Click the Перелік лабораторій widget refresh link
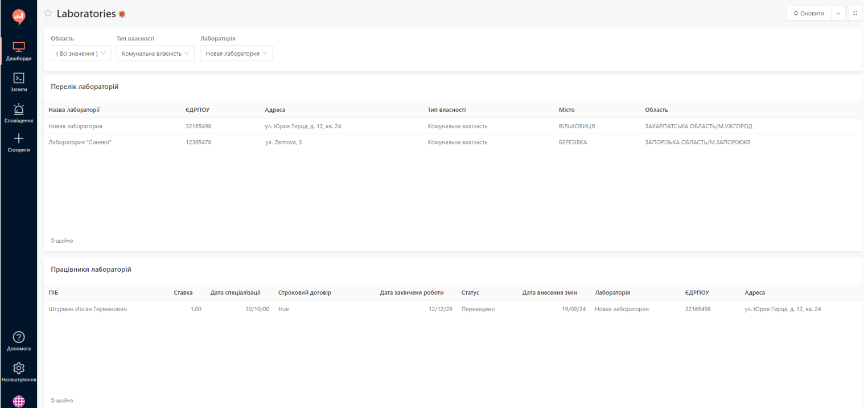 pyautogui.click(x=62, y=241)
